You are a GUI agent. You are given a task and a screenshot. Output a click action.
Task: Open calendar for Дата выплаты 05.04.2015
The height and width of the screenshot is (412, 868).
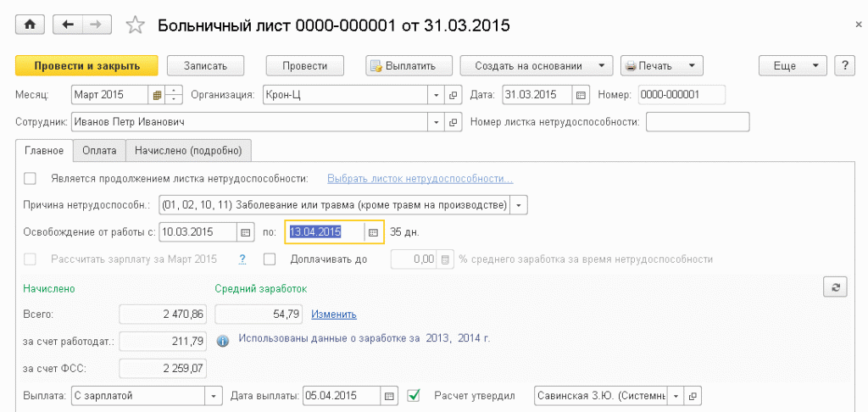tap(389, 396)
